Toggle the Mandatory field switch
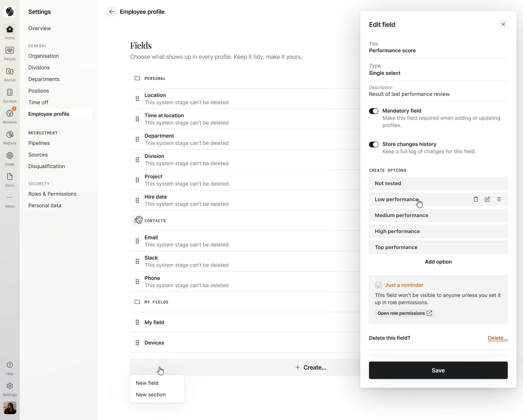Screen dimensions: 523x420 374,111
